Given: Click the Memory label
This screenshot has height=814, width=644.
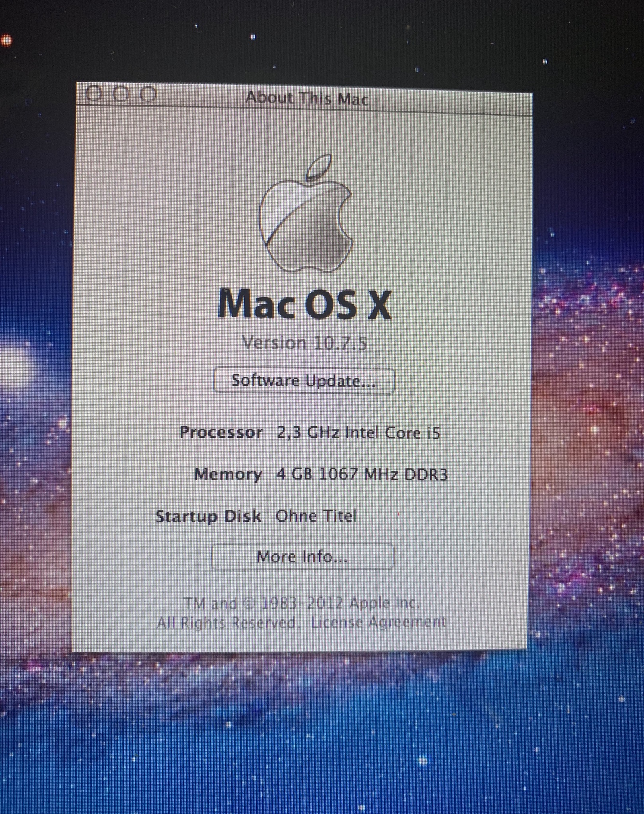Looking at the screenshot, I should tap(228, 475).
